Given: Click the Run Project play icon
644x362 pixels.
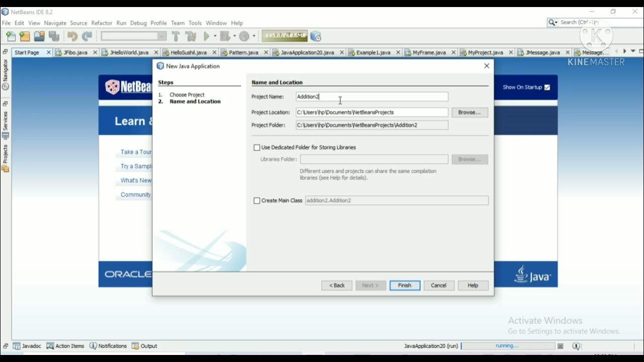Looking at the screenshot, I should (x=206, y=36).
